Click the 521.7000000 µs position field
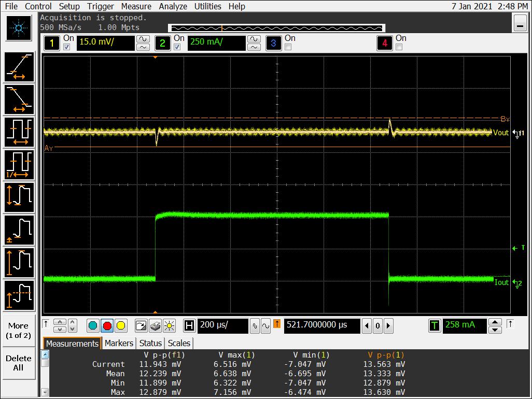Image resolution: width=532 pixels, height=399 pixels. click(322, 326)
